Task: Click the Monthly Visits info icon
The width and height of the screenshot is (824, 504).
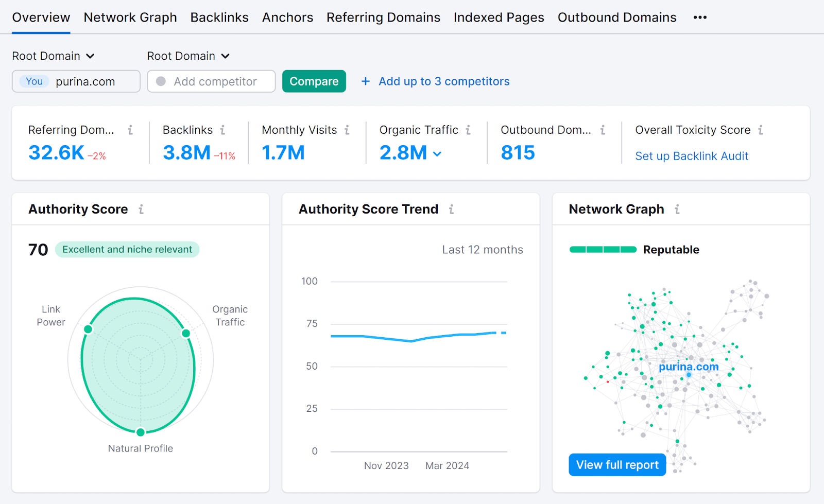Action: pyautogui.click(x=347, y=130)
